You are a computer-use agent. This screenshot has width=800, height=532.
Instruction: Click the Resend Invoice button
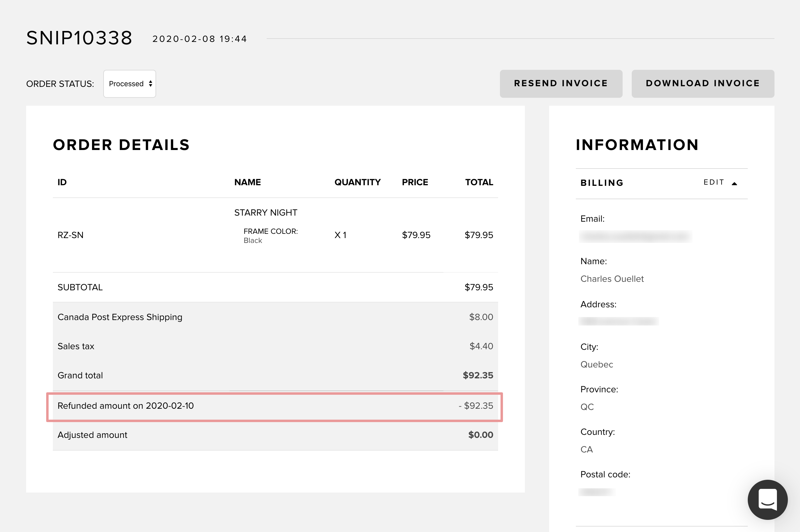561,84
